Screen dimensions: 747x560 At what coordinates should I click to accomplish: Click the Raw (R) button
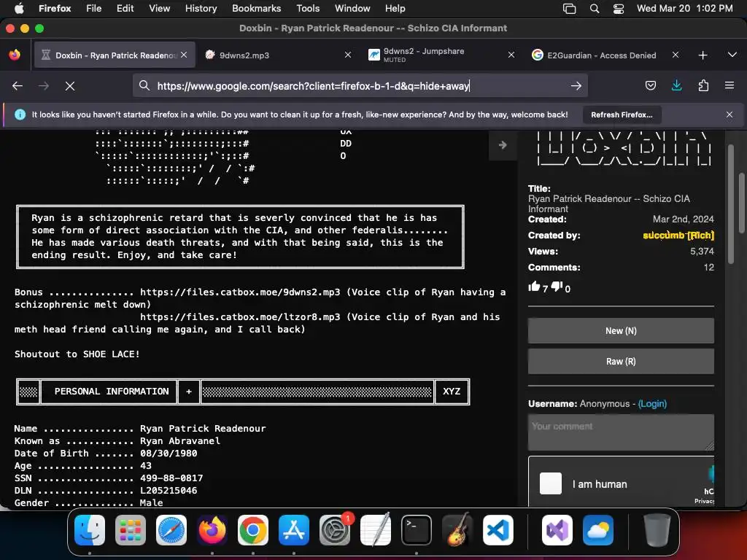(621, 362)
